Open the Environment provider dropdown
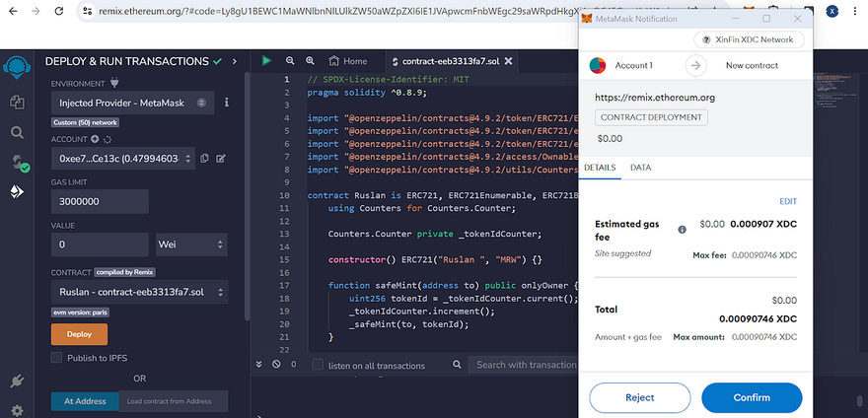The image size is (868, 418). click(132, 102)
